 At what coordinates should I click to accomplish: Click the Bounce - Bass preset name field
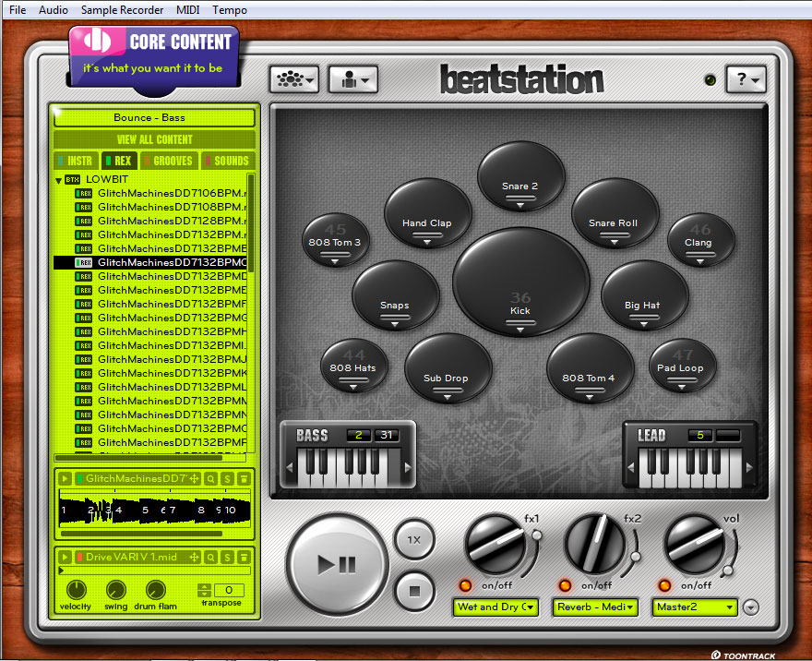tap(154, 117)
